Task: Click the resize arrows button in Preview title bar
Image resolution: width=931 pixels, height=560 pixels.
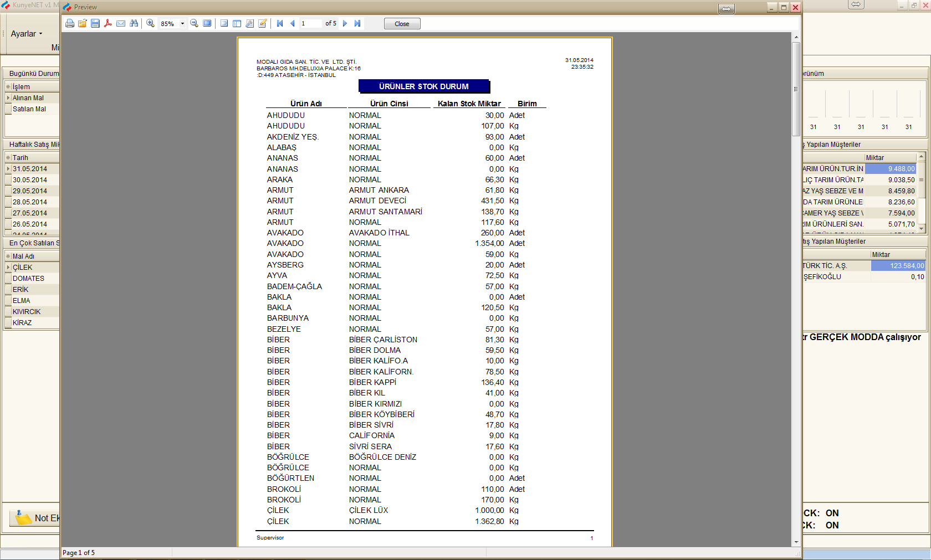Action: pyautogui.click(x=726, y=9)
